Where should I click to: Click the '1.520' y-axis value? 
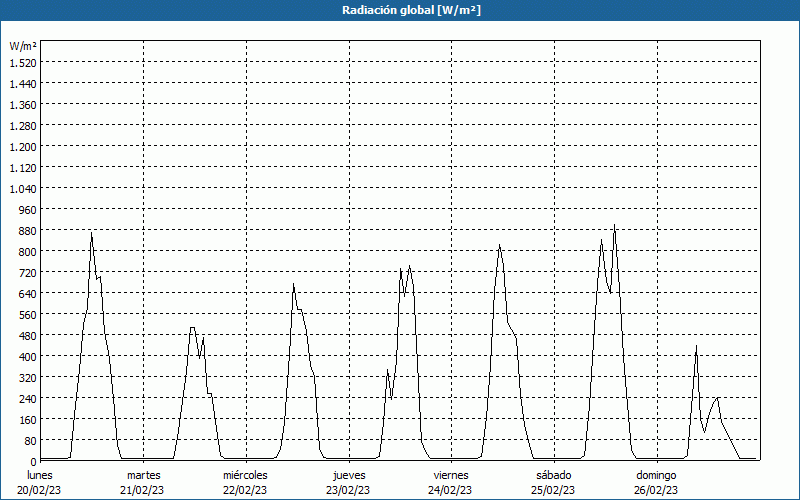[23, 63]
